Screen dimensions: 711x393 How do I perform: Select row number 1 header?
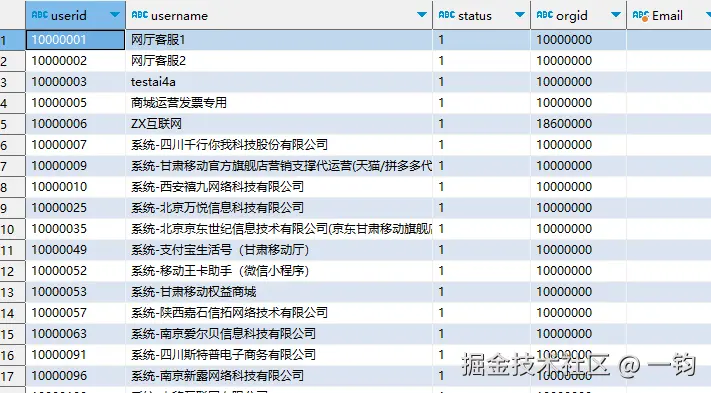[x=12, y=40]
